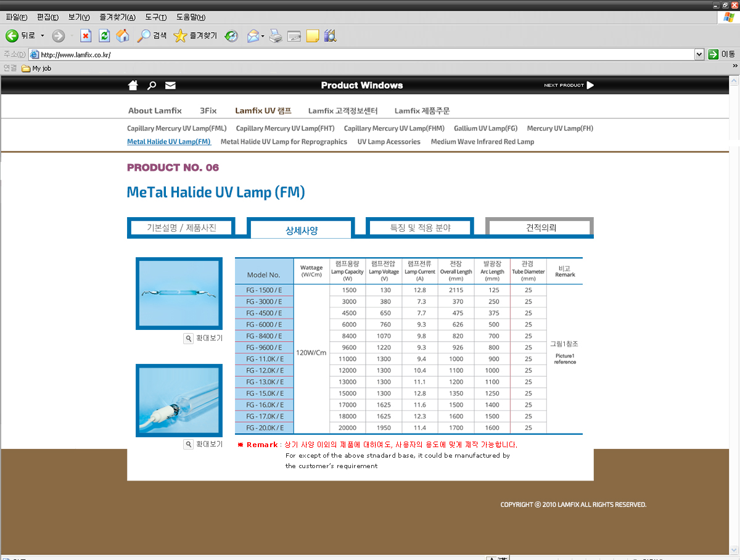Click the lamp connector thumbnail image
The width and height of the screenshot is (740, 560).
179,400
